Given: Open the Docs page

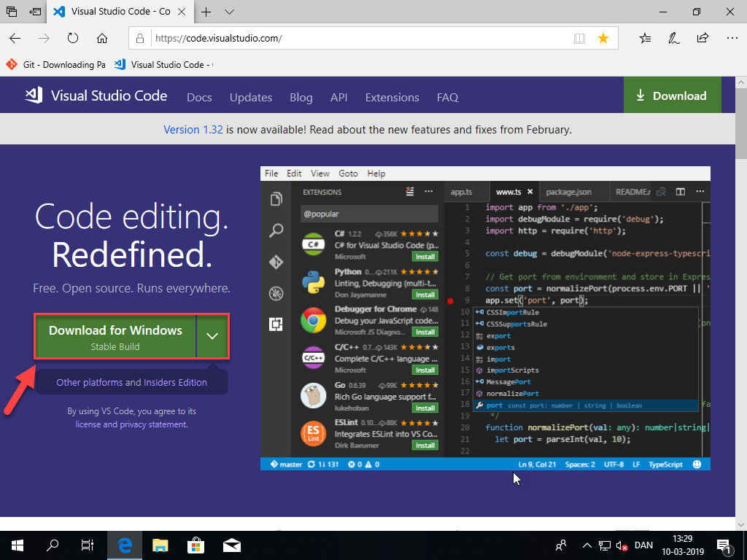Looking at the screenshot, I should click(x=199, y=97).
